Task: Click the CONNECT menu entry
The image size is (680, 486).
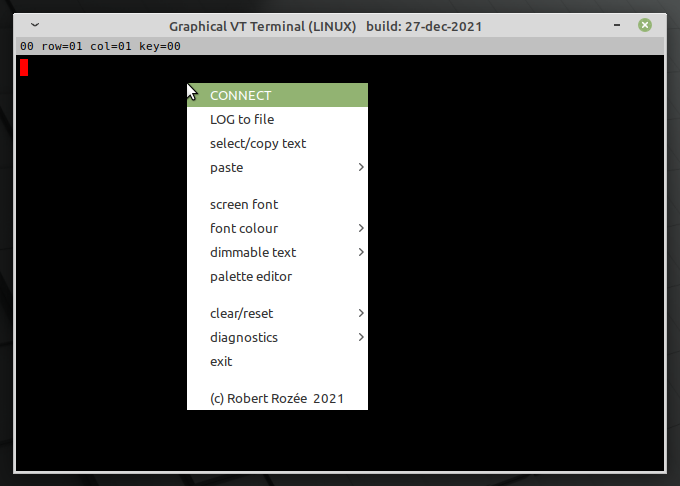Action: (x=240, y=96)
